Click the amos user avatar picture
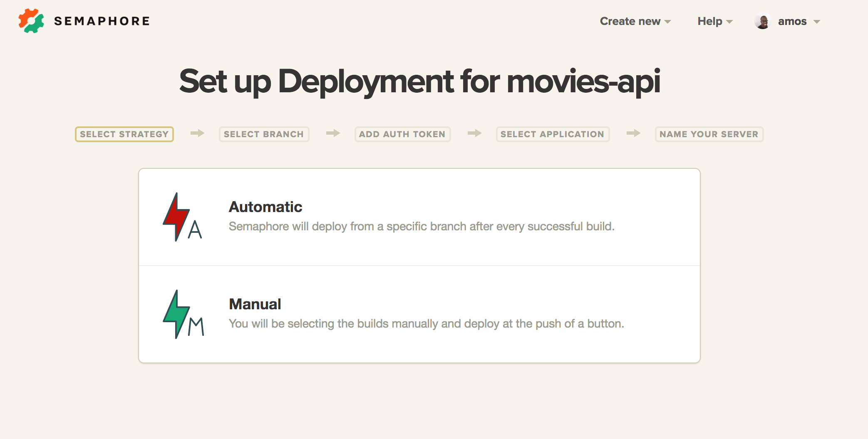Image resolution: width=868 pixels, height=439 pixels. click(763, 21)
